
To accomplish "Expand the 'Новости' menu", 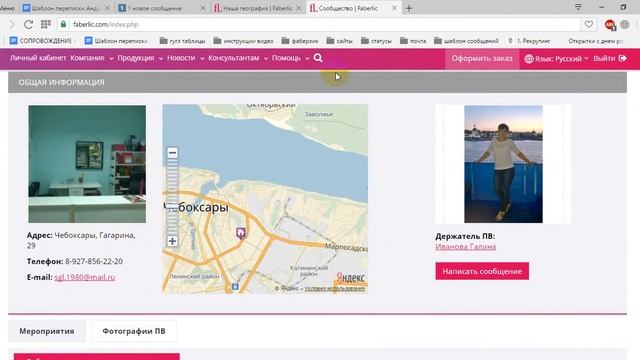I will point(185,58).
